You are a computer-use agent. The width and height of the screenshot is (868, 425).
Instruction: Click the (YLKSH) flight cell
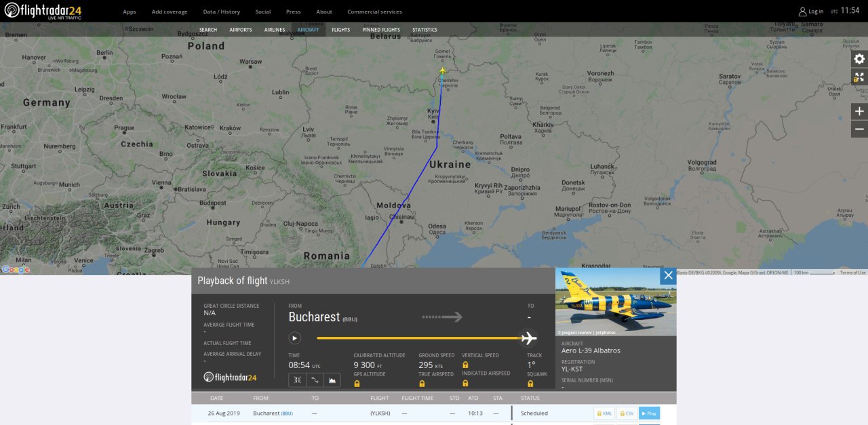379,413
